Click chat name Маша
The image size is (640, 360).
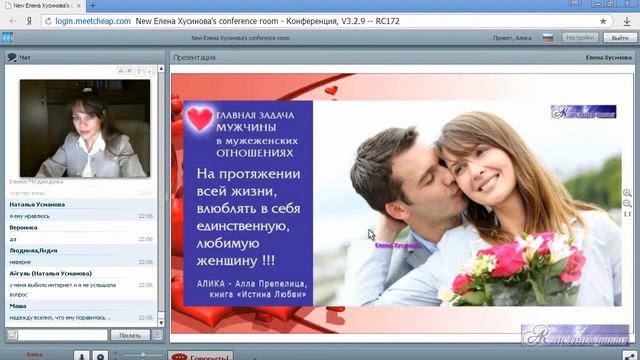18,306
